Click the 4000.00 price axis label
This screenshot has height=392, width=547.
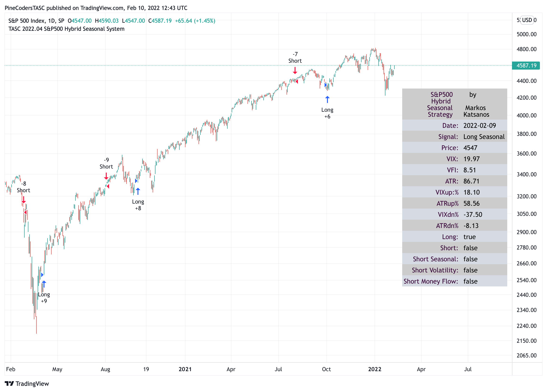point(526,115)
